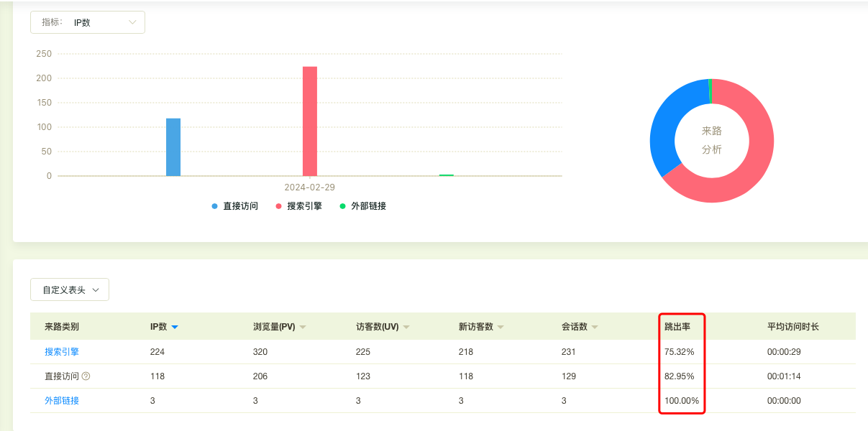This screenshot has height=431, width=868.
Task: Open the 外部链接 link in table
Action: [x=62, y=401]
